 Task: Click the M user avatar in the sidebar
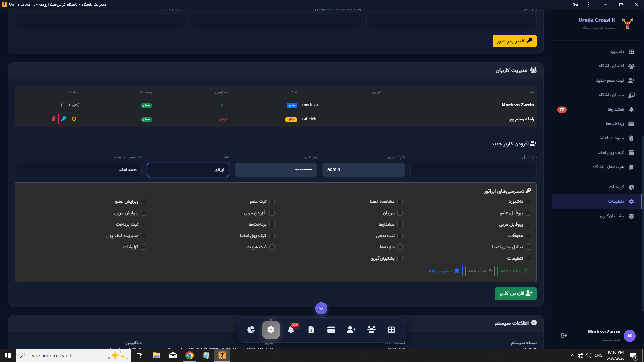(x=630, y=336)
